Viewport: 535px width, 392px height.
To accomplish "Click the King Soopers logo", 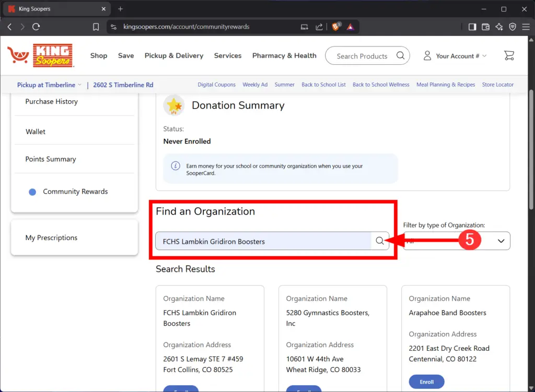I will point(41,55).
